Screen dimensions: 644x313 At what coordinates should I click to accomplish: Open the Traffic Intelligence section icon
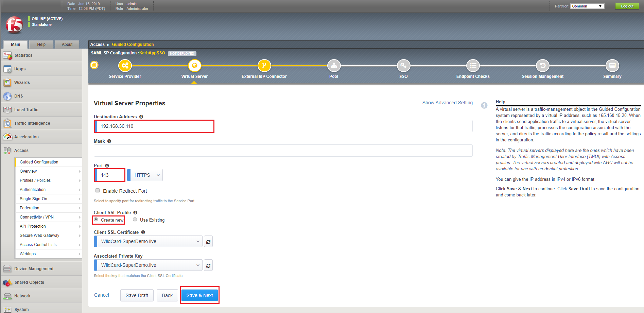(7, 123)
